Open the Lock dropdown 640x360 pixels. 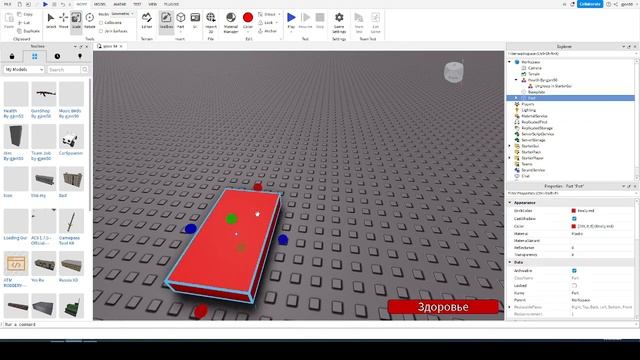268,23
